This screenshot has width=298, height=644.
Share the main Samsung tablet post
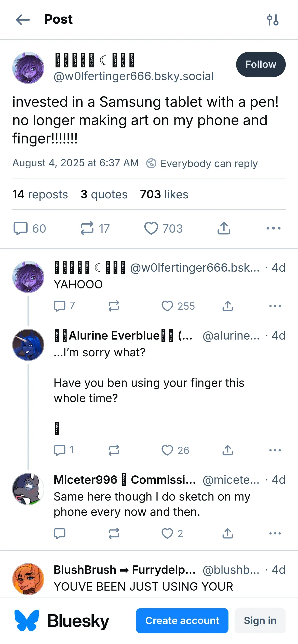click(224, 228)
